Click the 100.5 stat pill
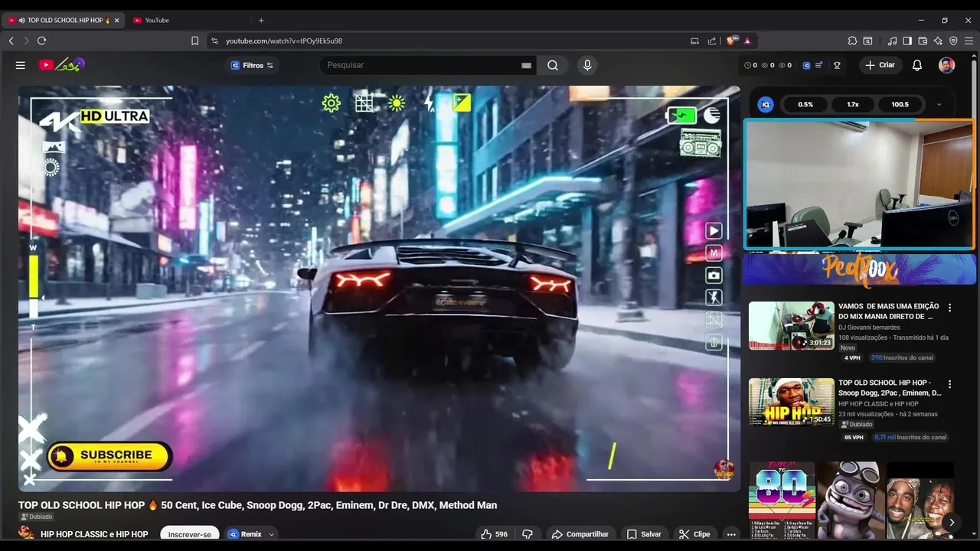 coord(900,104)
